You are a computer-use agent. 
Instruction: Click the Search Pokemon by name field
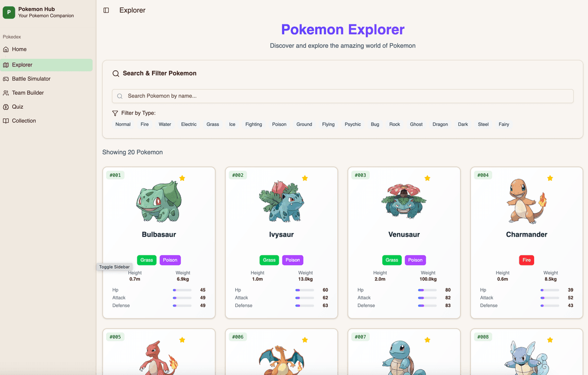(343, 96)
